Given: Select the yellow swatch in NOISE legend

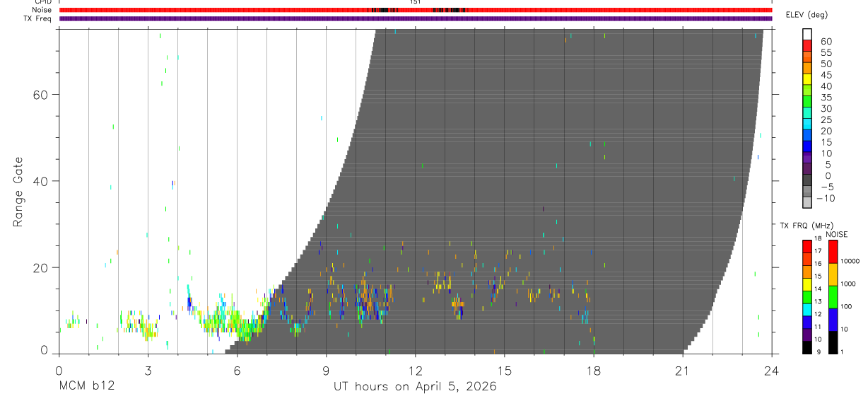Looking at the screenshot, I should [833, 274].
